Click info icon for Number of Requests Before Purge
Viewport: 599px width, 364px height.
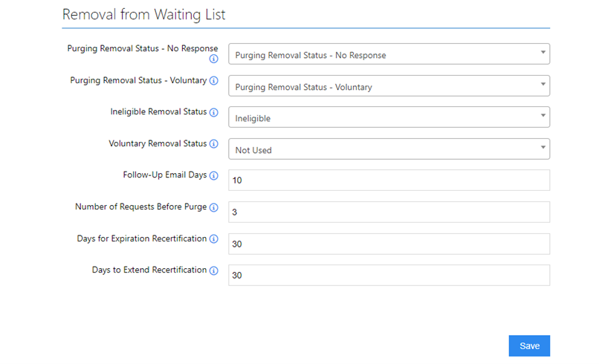[x=213, y=208]
